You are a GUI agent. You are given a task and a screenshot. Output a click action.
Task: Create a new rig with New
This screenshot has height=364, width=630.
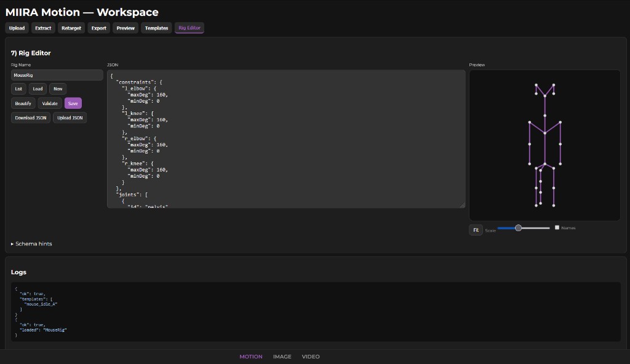pyautogui.click(x=58, y=89)
